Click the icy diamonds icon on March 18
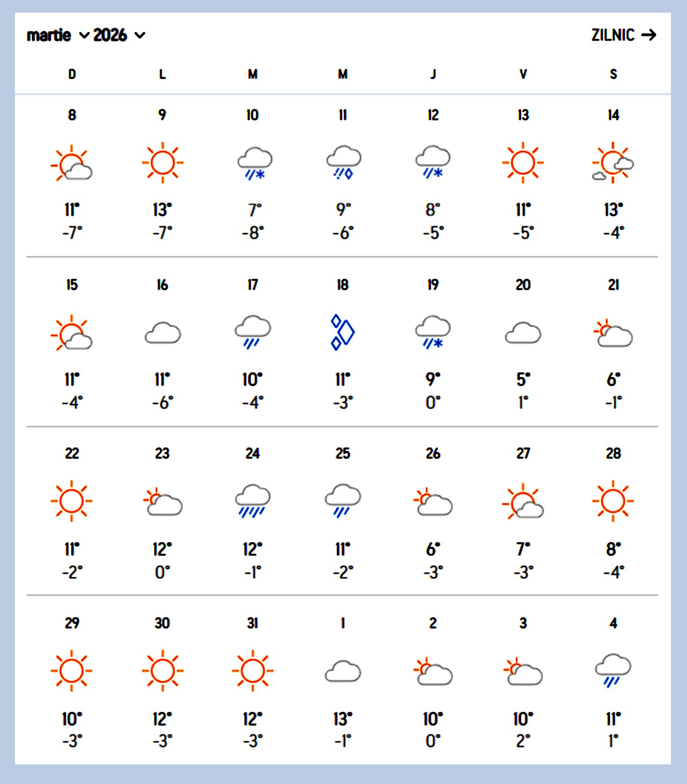Image resolution: width=687 pixels, height=784 pixels. [x=343, y=332]
